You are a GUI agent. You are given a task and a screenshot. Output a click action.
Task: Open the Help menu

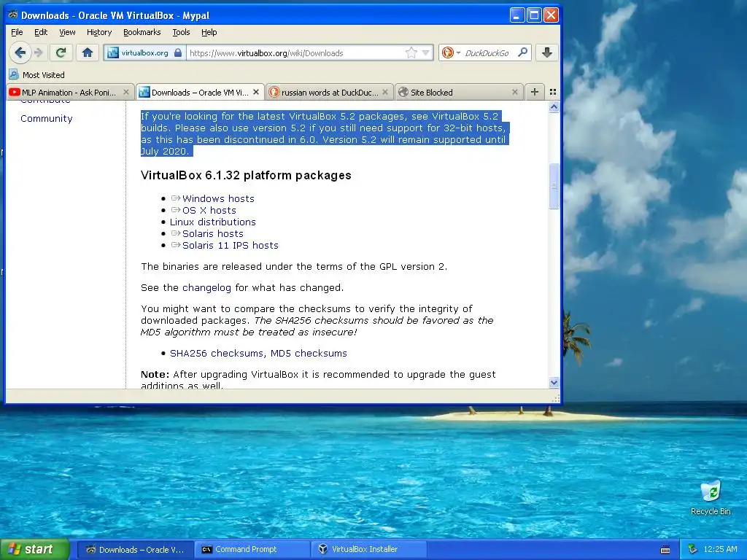[209, 32]
